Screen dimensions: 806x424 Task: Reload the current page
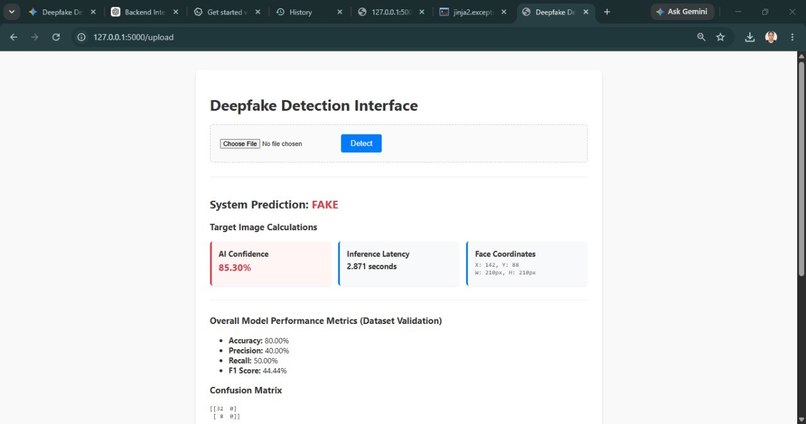56,37
